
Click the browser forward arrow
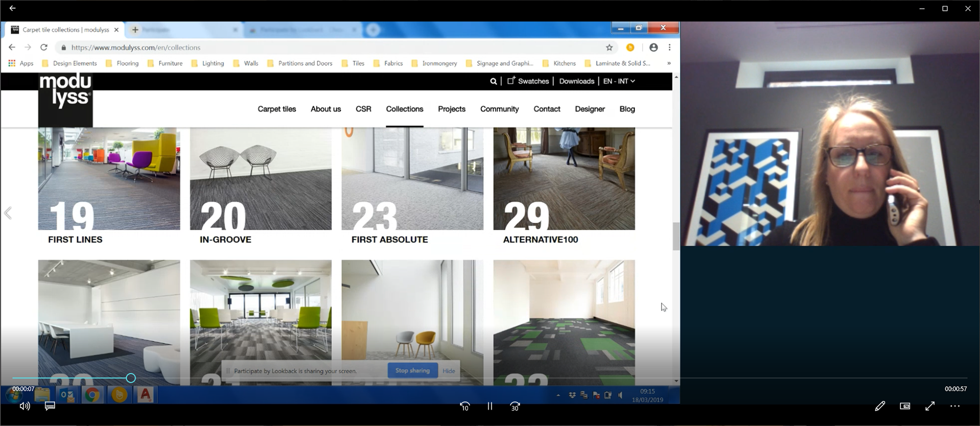tap(28, 48)
